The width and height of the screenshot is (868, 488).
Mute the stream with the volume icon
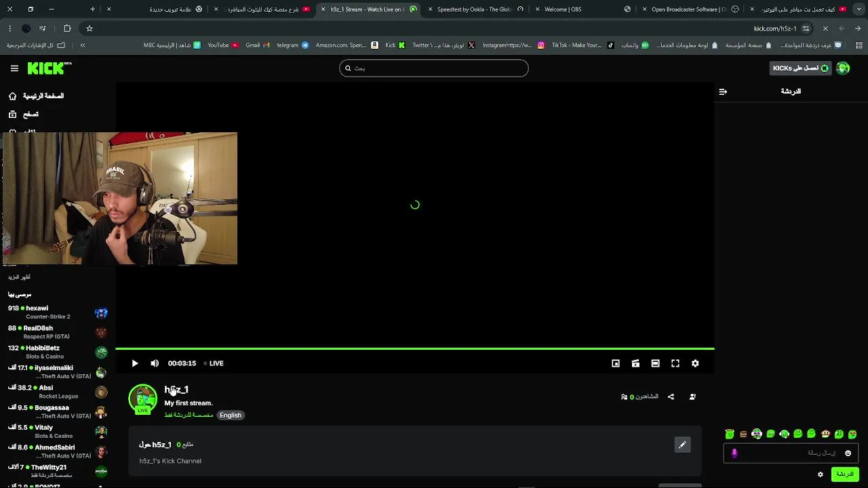tap(155, 363)
